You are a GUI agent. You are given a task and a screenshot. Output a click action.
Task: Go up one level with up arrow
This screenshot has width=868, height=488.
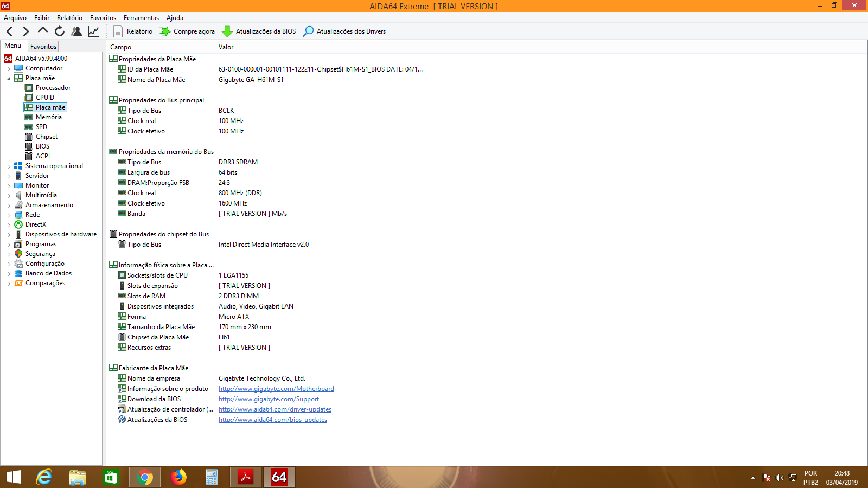tap(42, 31)
